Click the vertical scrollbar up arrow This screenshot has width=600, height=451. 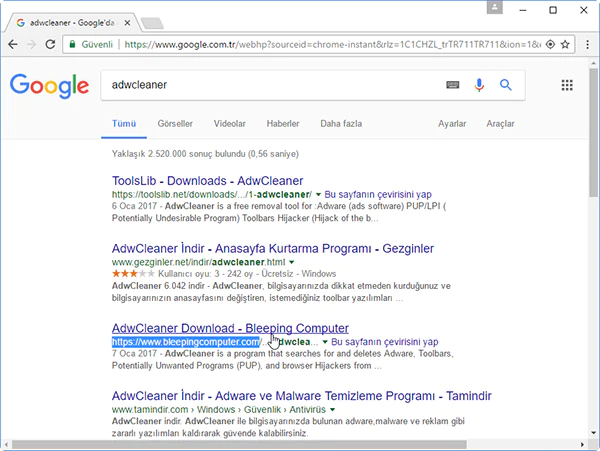(593, 63)
